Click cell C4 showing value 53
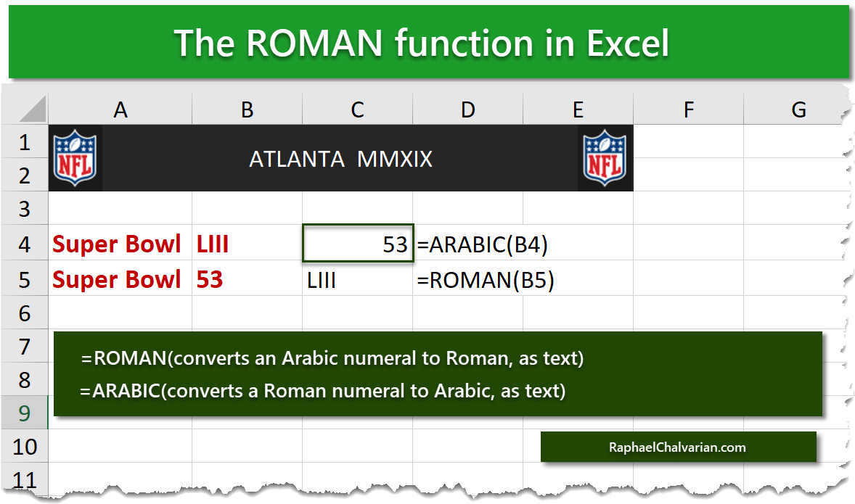This screenshot has height=504, width=855. pyautogui.click(x=356, y=244)
